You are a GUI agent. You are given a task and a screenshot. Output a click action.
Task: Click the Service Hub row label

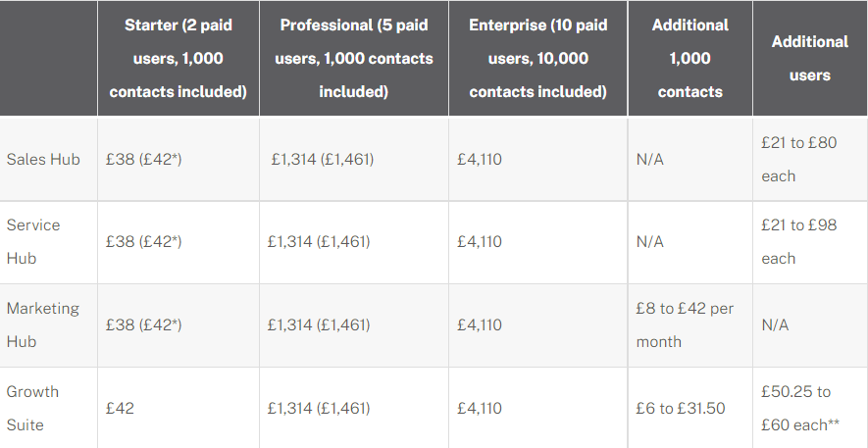(x=33, y=241)
